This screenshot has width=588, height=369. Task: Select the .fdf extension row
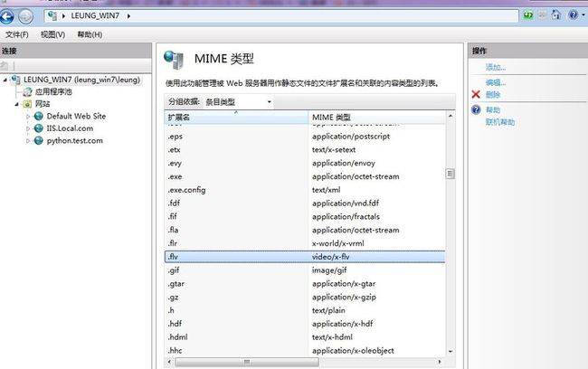[305, 203]
